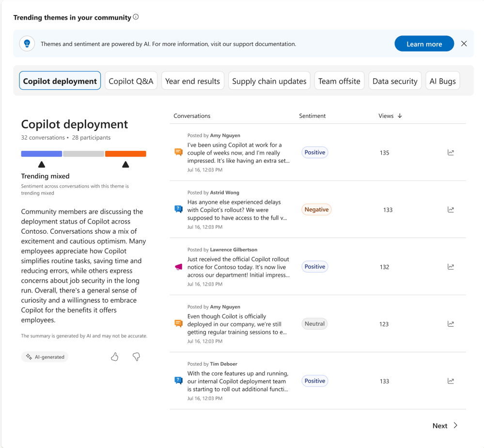484x448 pixels.
Task: Click the Negative sentiment badge
Action: click(316, 209)
